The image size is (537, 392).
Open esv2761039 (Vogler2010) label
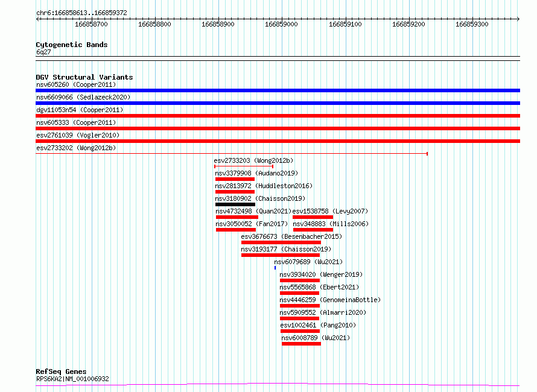pos(78,135)
